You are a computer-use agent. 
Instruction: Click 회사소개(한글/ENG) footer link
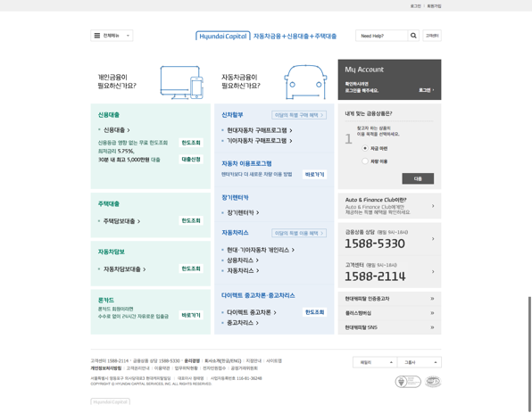pos(223,360)
